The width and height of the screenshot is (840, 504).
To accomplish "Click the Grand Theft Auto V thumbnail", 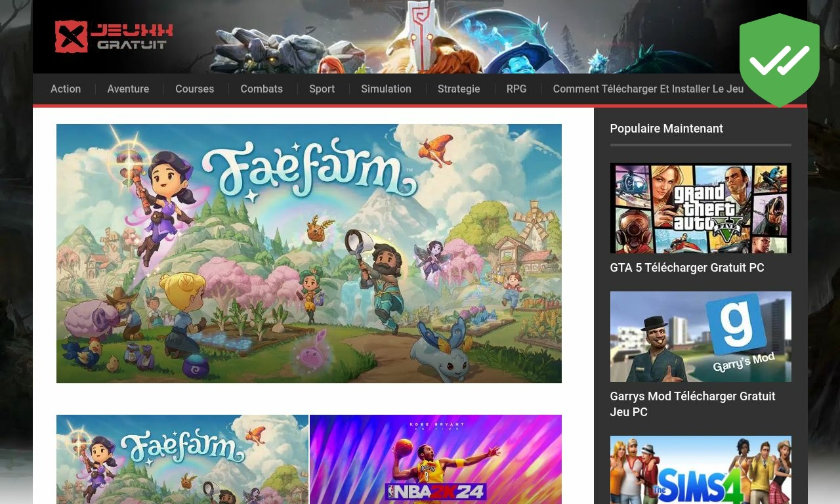I will (700, 208).
